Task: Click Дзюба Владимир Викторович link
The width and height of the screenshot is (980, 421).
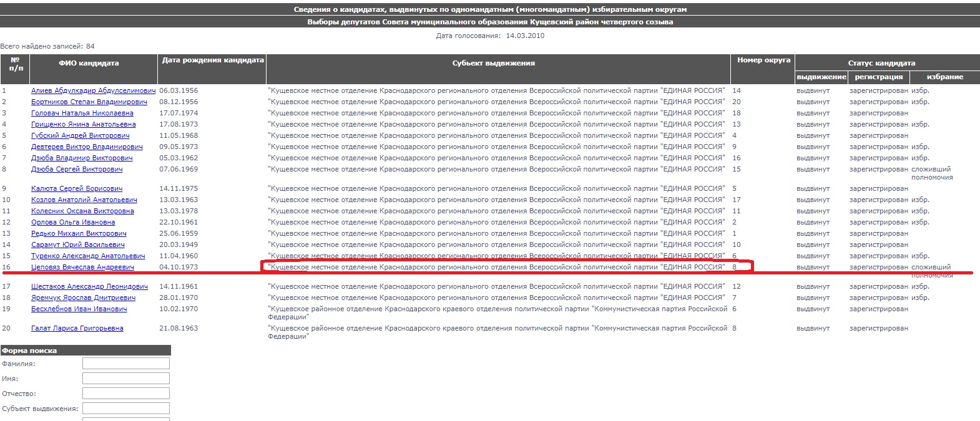Action: click(x=82, y=158)
